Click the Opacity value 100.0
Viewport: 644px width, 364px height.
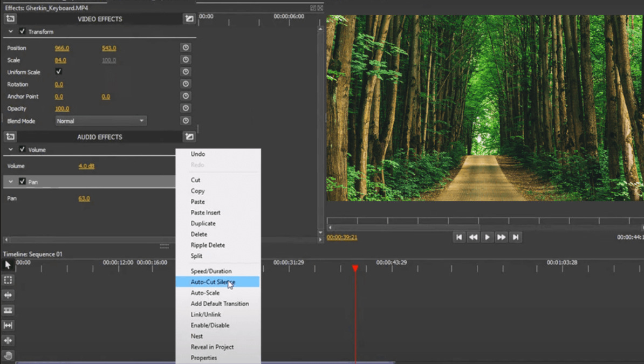click(62, 108)
